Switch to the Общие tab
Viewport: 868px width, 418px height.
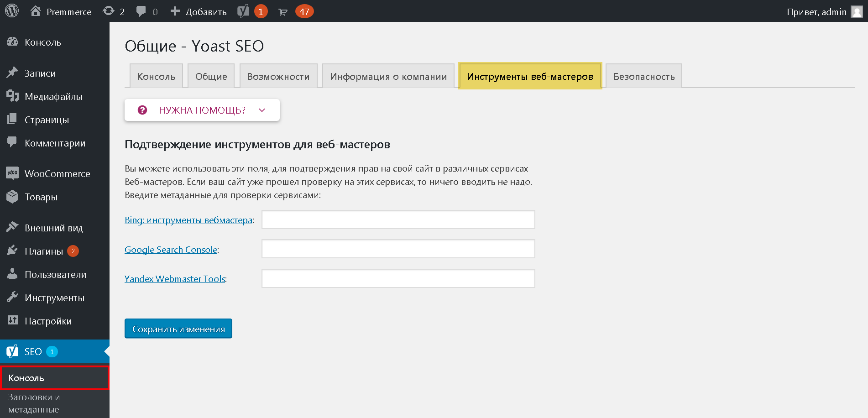point(211,76)
